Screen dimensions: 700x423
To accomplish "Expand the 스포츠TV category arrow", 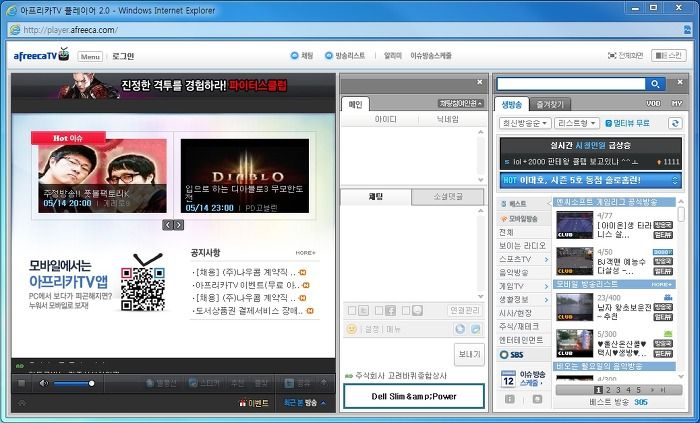I will tap(546, 259).
